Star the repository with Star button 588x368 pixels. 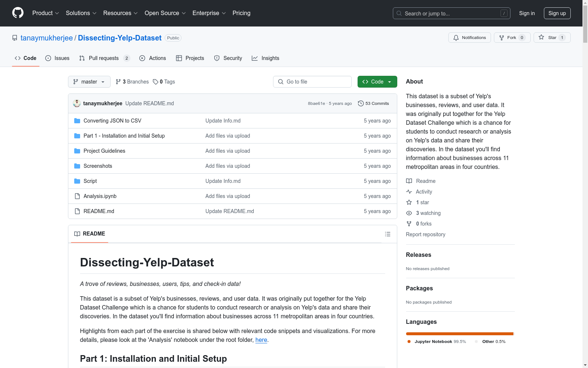[x=552, y=38]
